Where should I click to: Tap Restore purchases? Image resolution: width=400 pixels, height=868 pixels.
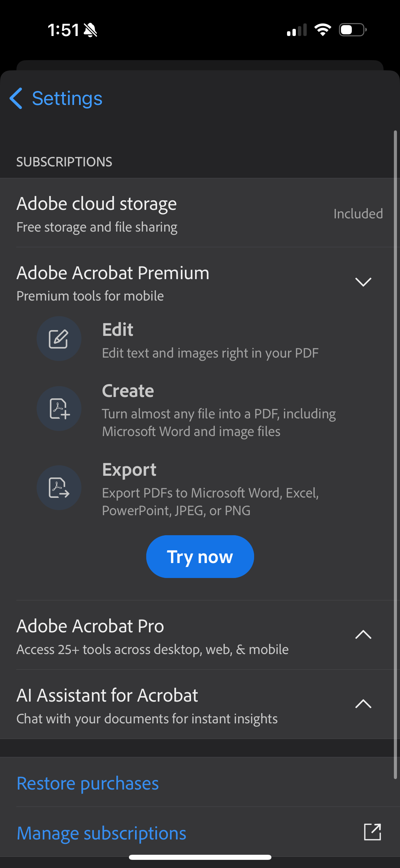[87, 783]
